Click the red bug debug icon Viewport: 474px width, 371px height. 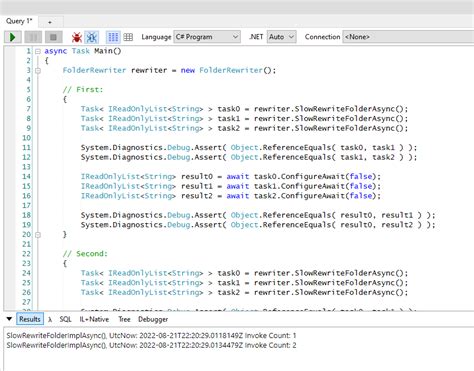click(x=77, y=37)
